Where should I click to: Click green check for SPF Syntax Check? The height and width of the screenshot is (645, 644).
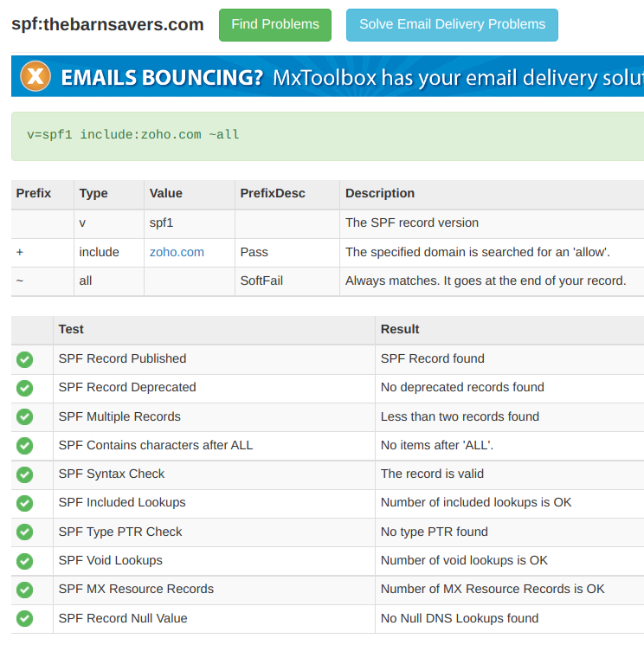pyautogui.click(x=25, y=474)
